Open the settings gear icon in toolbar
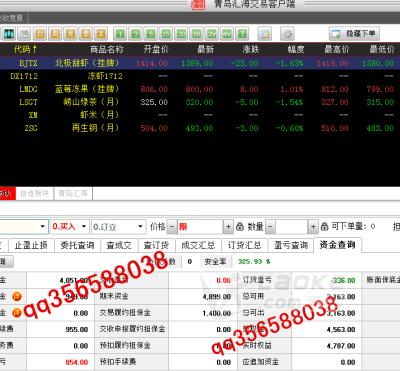The height and width of the screenshot is (371, 400). pyautogui.click(x=287, y=34)
